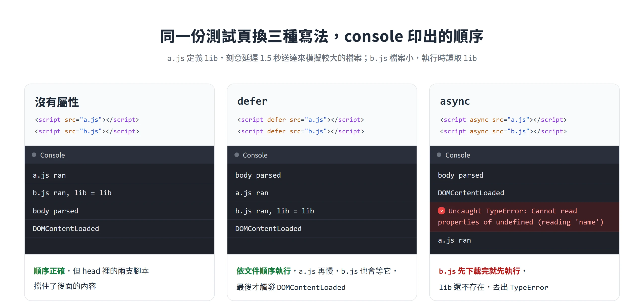Image resolution: width=644 pixels, height=307 pixels.
Task: Click Console label in the 沒有屬性 card
Action: 53,155
